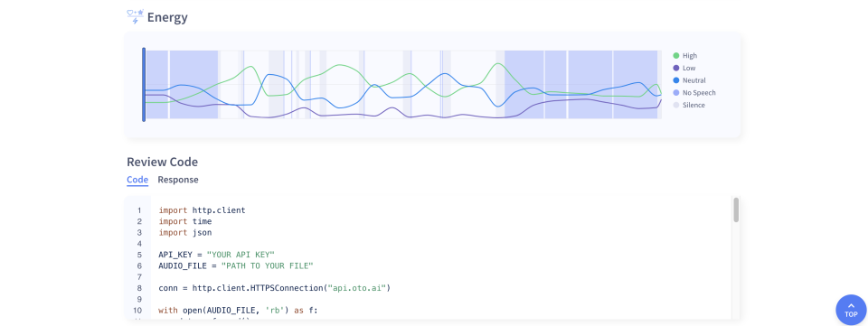
Task: Click the Energy heading text
Action: pyautogui.click(x=167, y=18)
